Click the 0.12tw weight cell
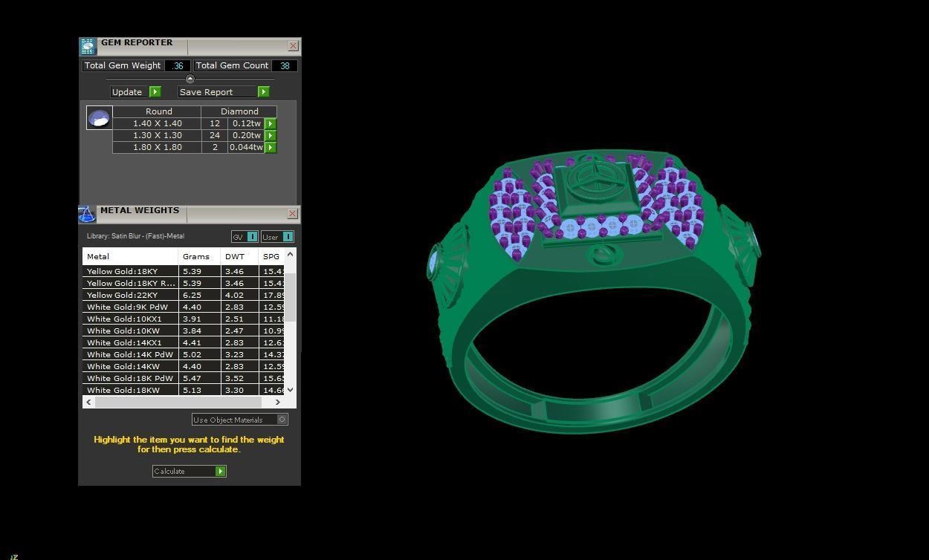The width and height of the screenshot is (929, 560). (246, 124)
